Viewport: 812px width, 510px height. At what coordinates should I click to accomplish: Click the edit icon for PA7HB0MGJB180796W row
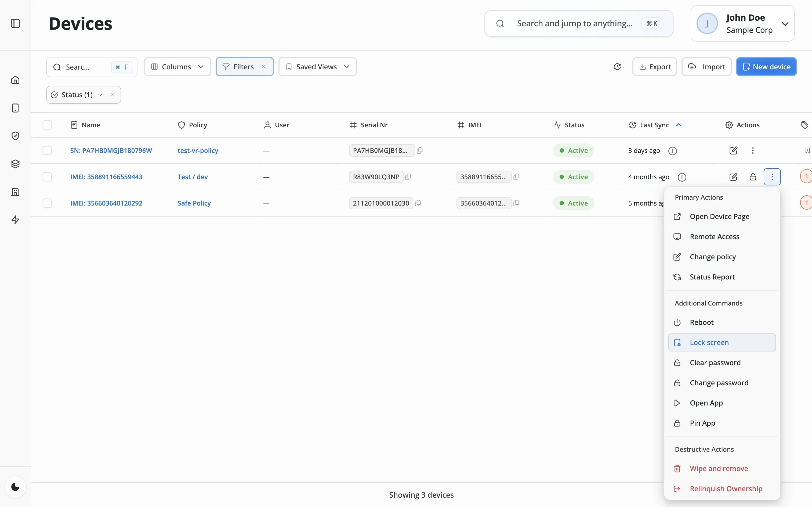(x=733, y=150)
